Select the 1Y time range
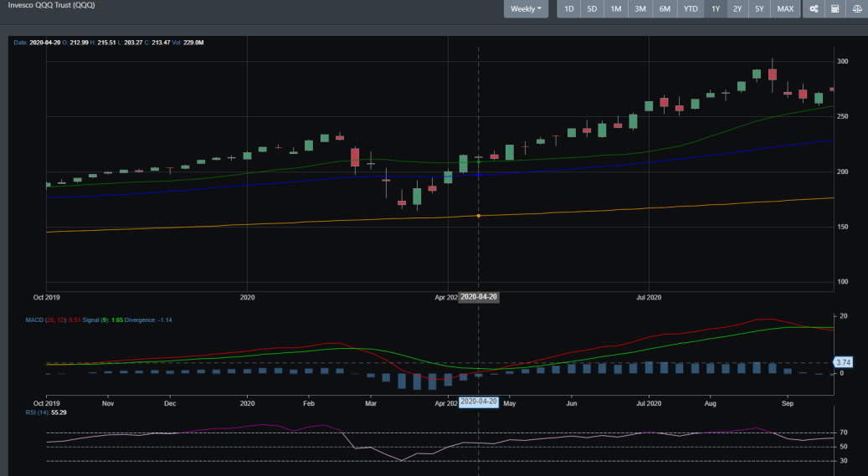Image resolution: width=868 pixels, height=476 pixels. 715,9
